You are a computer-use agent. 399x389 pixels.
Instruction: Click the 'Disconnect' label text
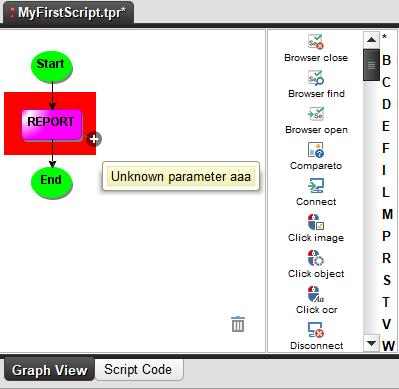[316, 346]
